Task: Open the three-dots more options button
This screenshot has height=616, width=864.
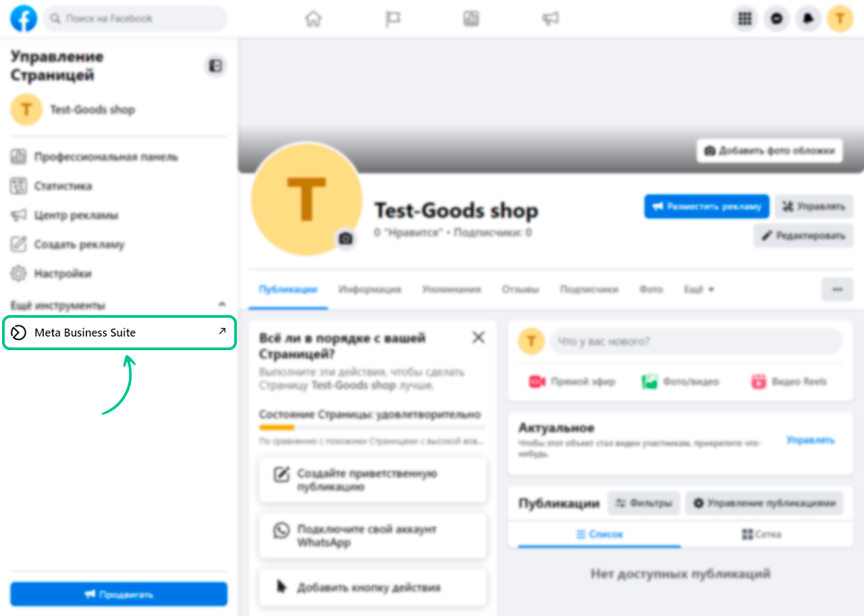Action: (837, 289)
